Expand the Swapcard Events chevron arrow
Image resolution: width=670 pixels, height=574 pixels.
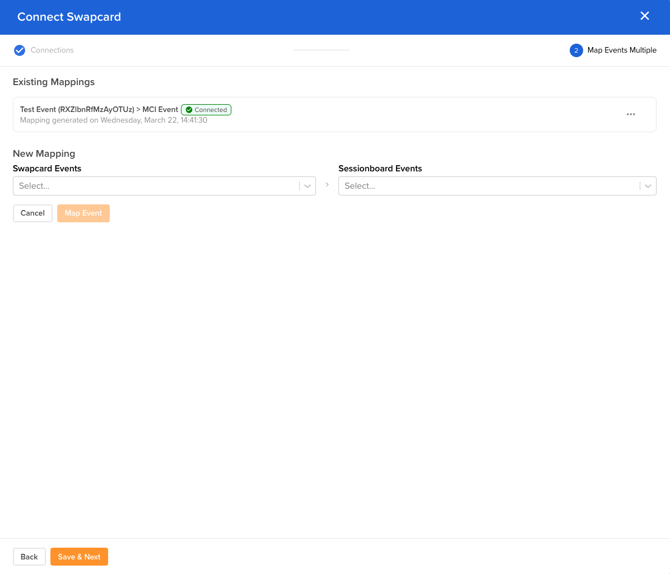coord(307,186)
